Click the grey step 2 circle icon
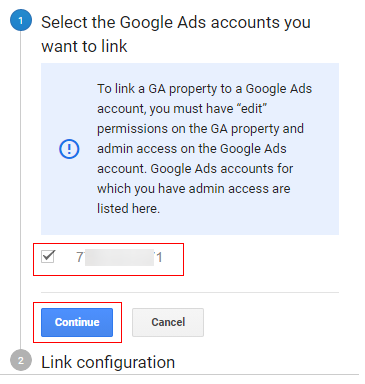 pyautogui.click(x=21, y=360)
